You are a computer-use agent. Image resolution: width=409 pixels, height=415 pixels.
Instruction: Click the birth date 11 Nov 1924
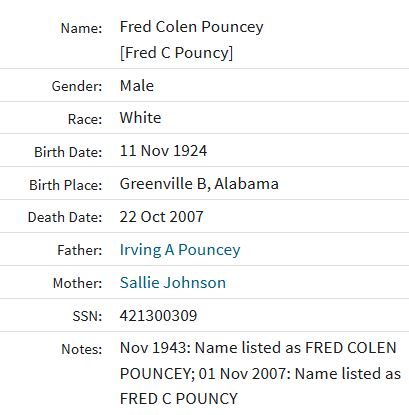click(163, 151)
